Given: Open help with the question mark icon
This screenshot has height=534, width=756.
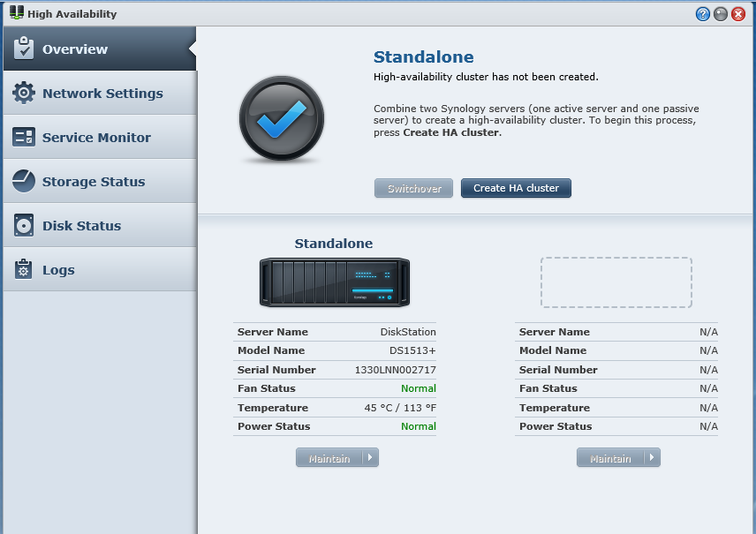Looking at the screenshot, I should coord(702,14).
